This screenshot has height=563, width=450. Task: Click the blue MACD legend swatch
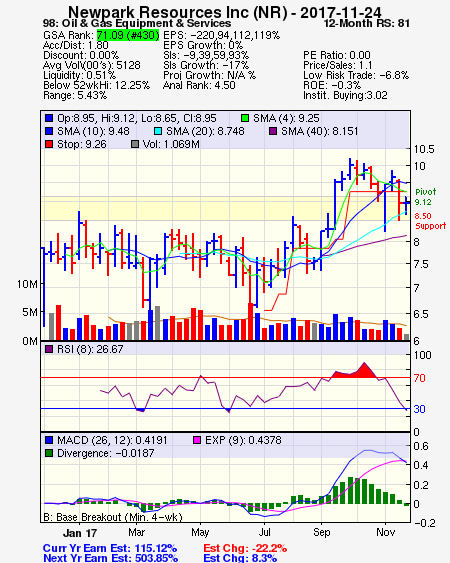[x=49, y=440]
